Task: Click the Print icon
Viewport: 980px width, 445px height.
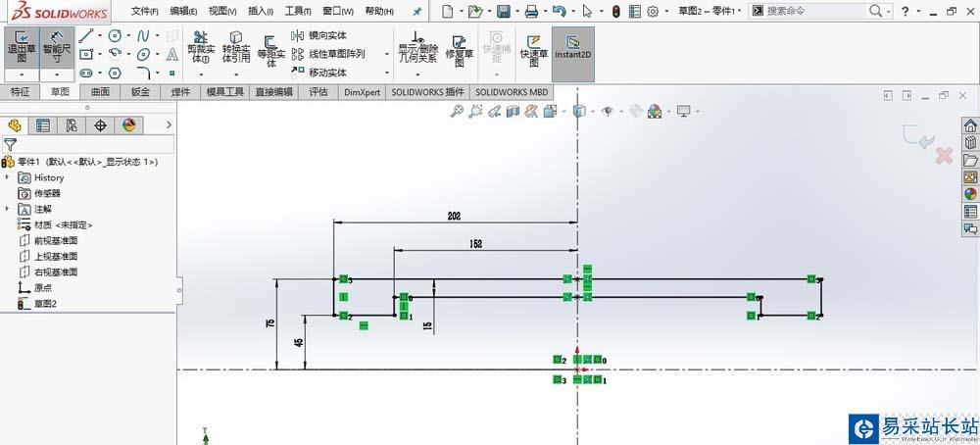Action: [x=531, y=11]
